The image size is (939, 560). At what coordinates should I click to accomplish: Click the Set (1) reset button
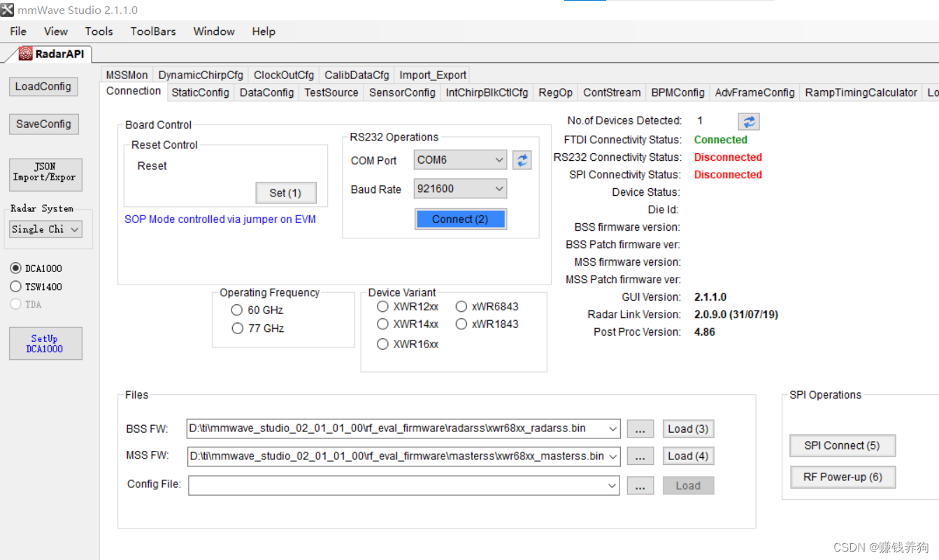(x=286, y=193)
